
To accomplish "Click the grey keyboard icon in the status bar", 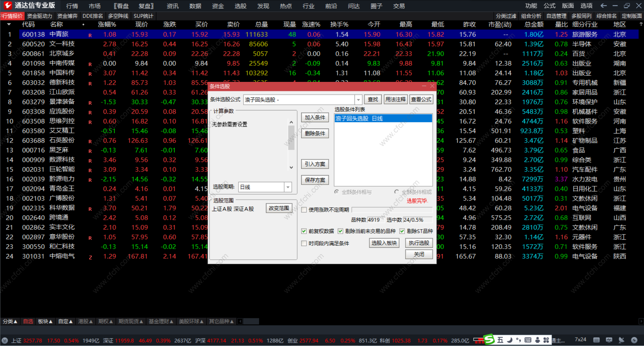I will click(x=596, y=340).
